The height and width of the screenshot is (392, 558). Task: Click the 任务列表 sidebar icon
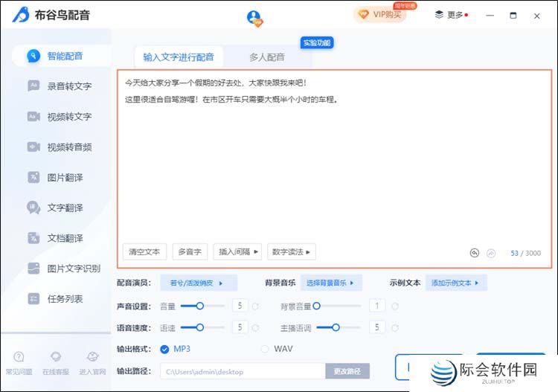33,299
